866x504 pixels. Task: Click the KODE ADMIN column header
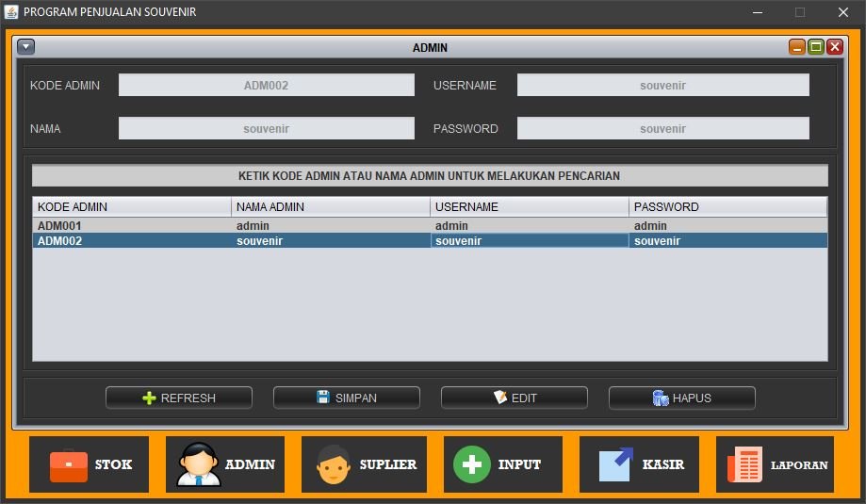(132, 207)
